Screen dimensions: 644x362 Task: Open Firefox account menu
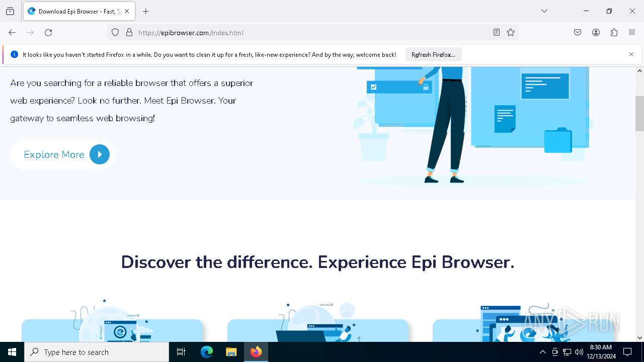[596, 33]
